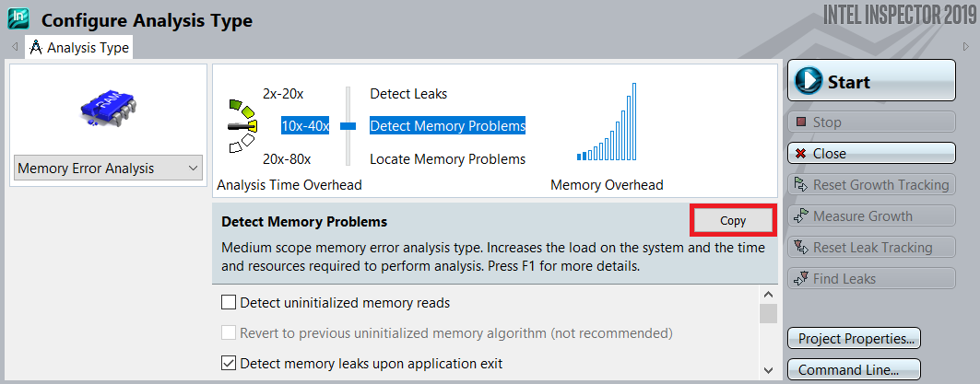Open the Memory Error Analysis dropdown
The height and width of the screenshot is (384, 980).
(x=109, y=169)
